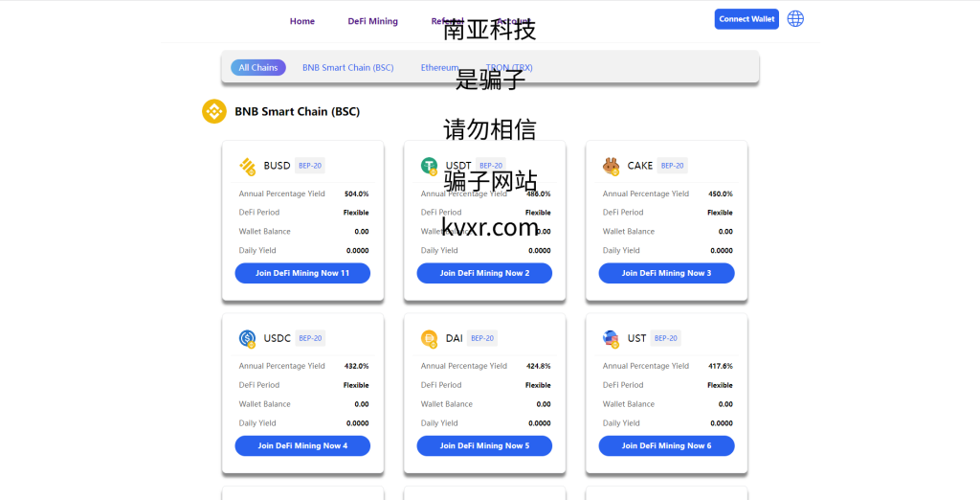Click the BNB Smart Chain logo icon
Image resolution: width=980 pixels, height=500 pixels.
coord(213,111)
